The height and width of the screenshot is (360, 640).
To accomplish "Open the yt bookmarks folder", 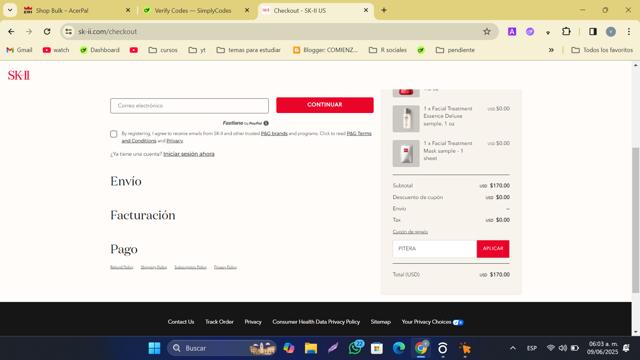I will (197, 50).
